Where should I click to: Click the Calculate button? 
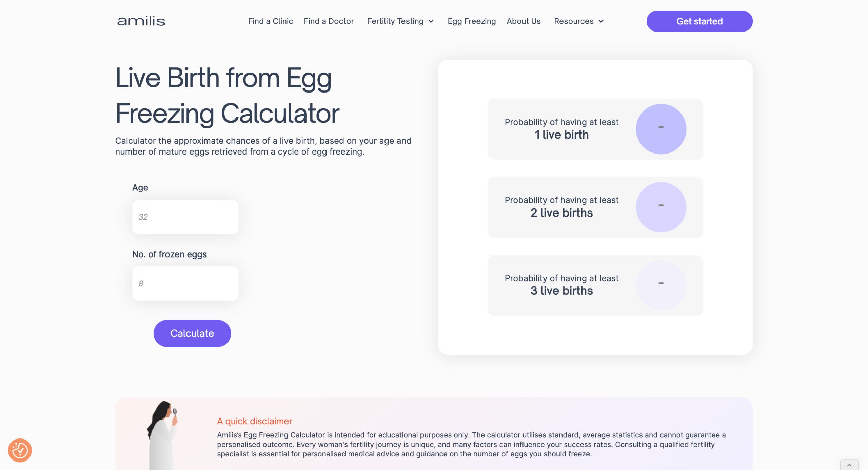click(192, 333)
